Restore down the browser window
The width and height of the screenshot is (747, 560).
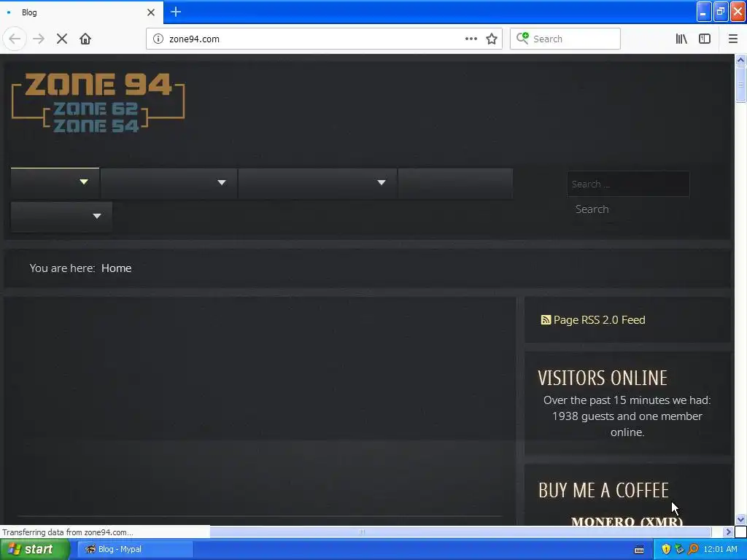pyautogui.click(x=721, y=12)
